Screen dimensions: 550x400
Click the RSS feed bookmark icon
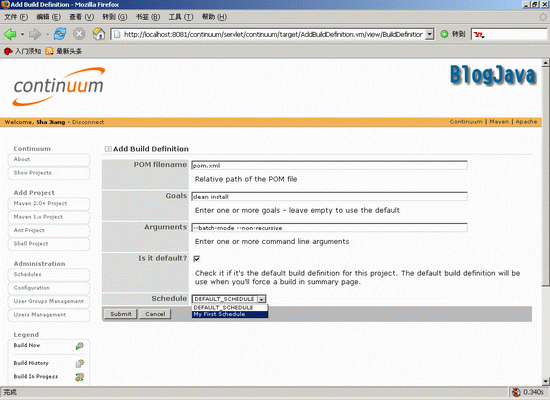[49, 51]
